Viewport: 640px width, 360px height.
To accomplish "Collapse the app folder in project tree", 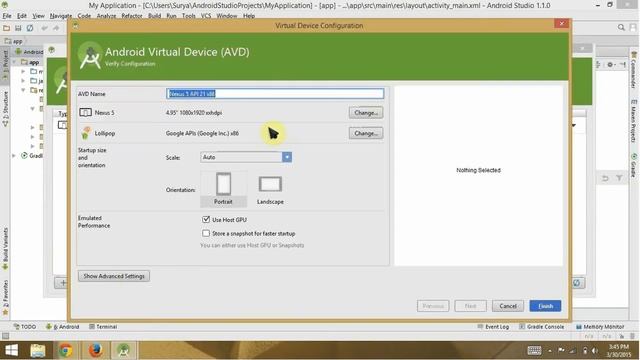I will 15,62.
